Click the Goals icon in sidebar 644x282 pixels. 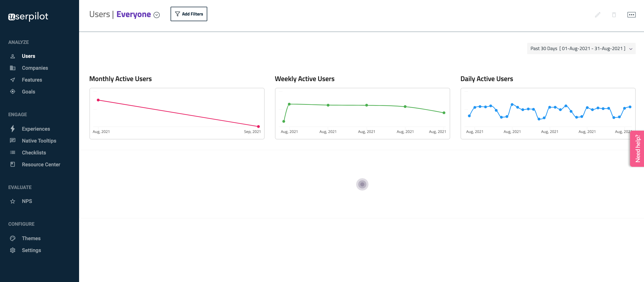[13, 91]
